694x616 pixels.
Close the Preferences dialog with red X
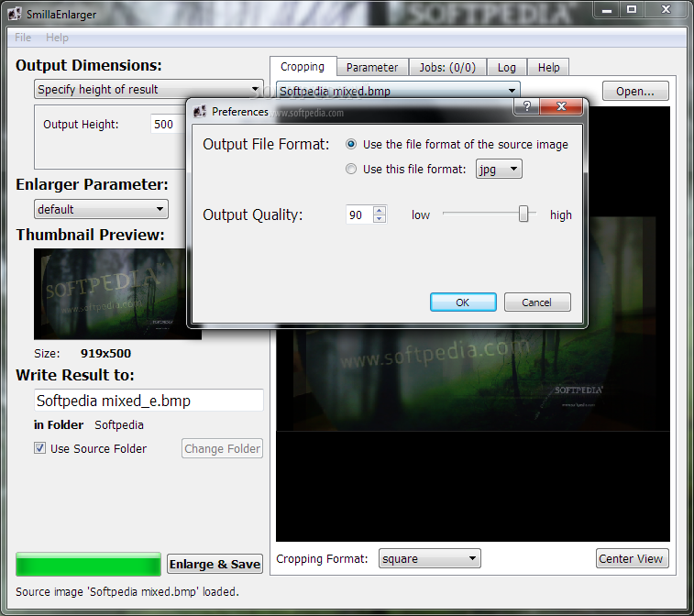coord(561,106)
